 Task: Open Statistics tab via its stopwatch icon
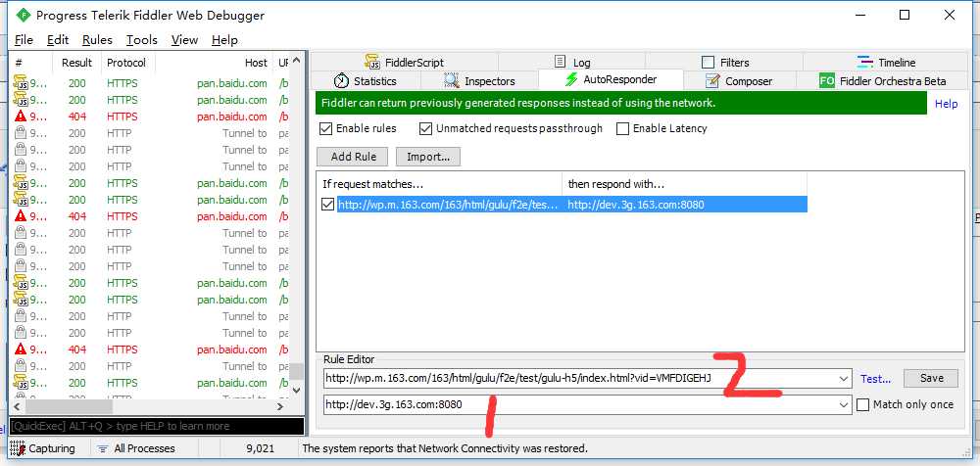341,80
